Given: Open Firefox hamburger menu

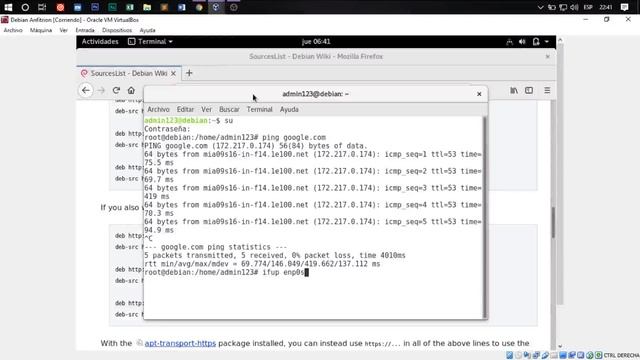Looking at the screenshot, I should coord(547,90).
